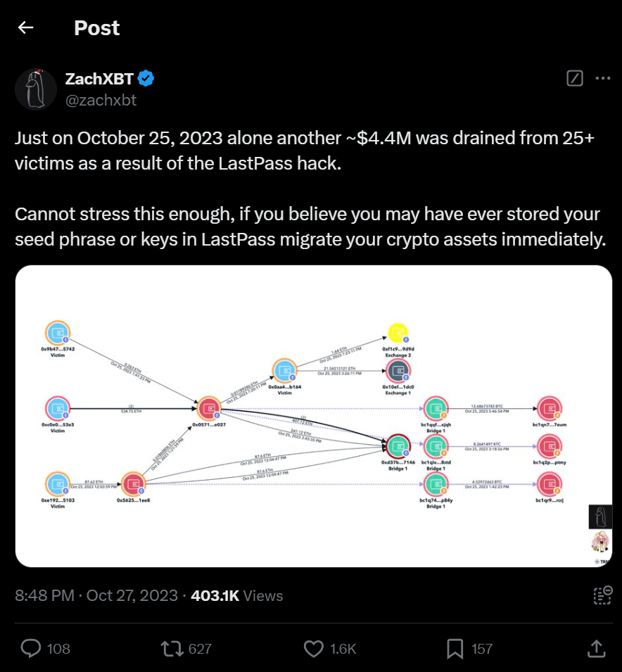Open the ZachXBT display name link
This screenshot has height=672, width=622.
pos(98,79)
